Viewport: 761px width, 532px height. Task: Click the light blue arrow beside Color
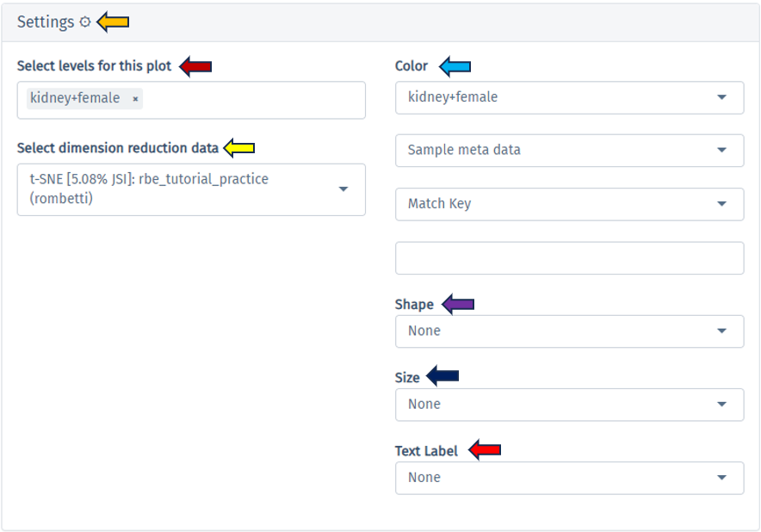[455, 66]
